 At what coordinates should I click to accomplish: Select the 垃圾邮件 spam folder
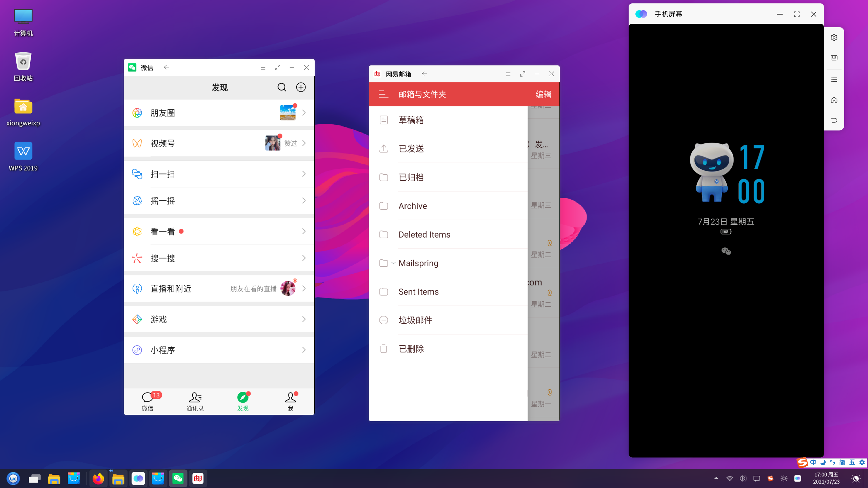pyautogui.click(x=415, y=320)
